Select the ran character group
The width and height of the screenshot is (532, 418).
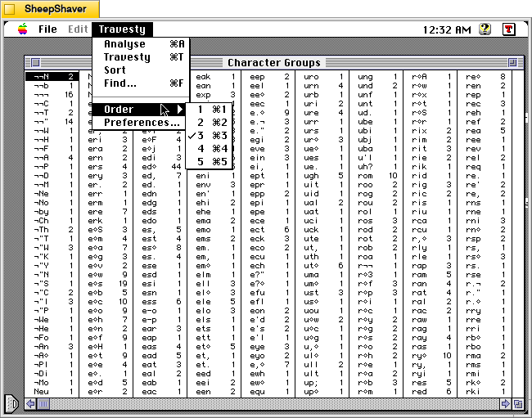431,283
